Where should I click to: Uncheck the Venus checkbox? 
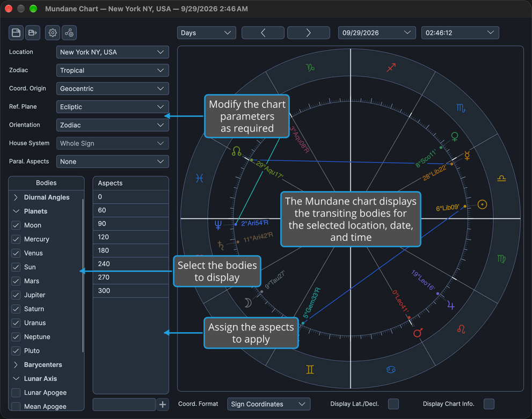coord(16,253)
